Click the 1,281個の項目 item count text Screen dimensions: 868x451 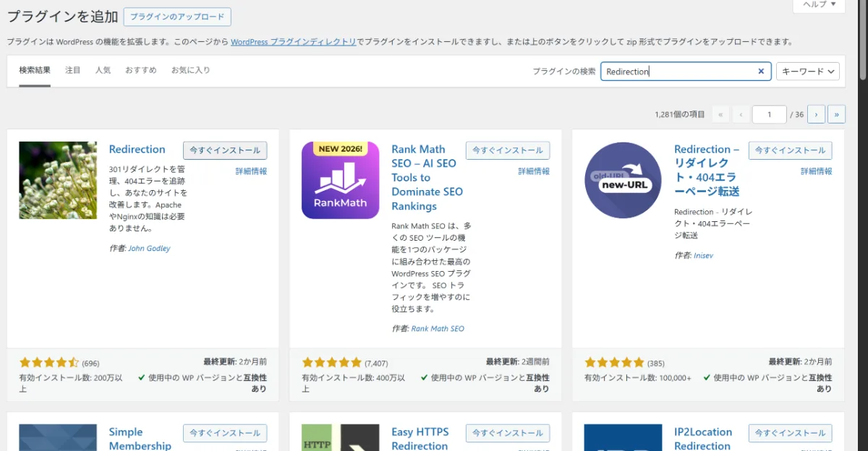(680, 115)
